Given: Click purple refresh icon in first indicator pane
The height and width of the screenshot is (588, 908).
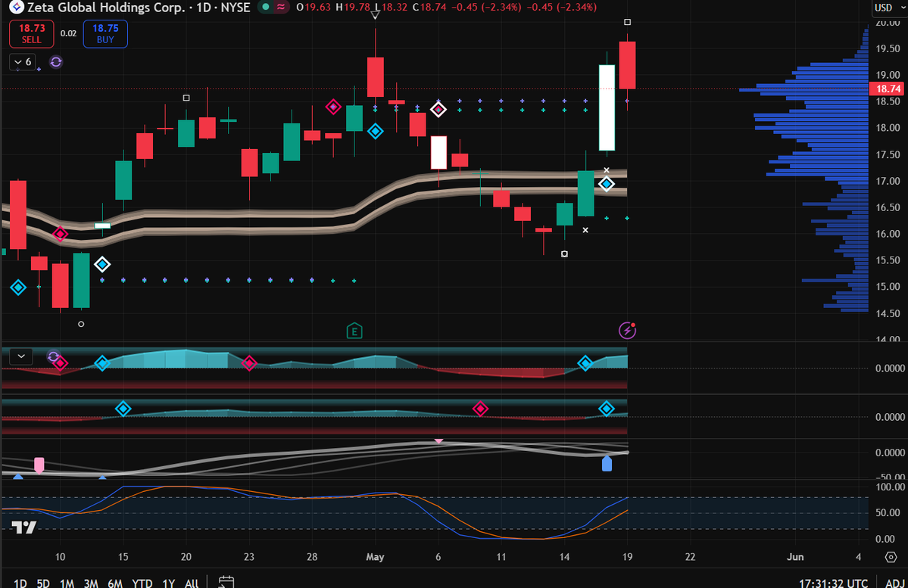Looking at the screenshot, I should click(x=53, y=356).
